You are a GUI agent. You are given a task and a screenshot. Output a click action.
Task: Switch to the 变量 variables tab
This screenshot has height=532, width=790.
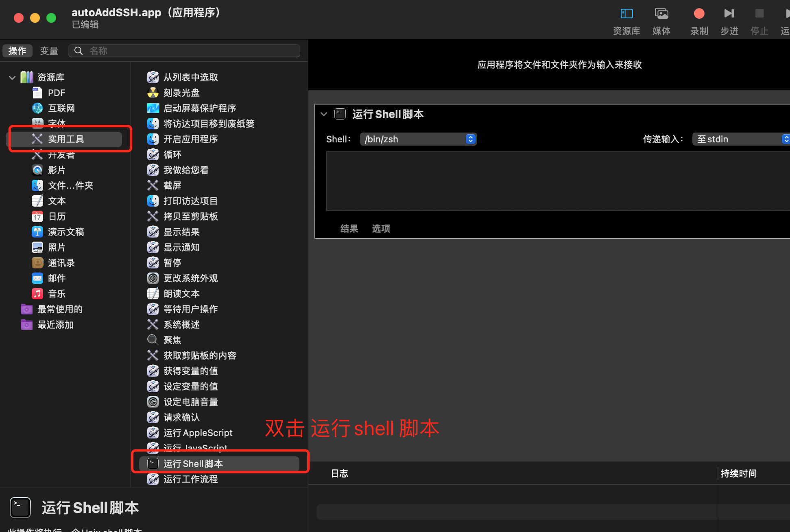[49, 51]
